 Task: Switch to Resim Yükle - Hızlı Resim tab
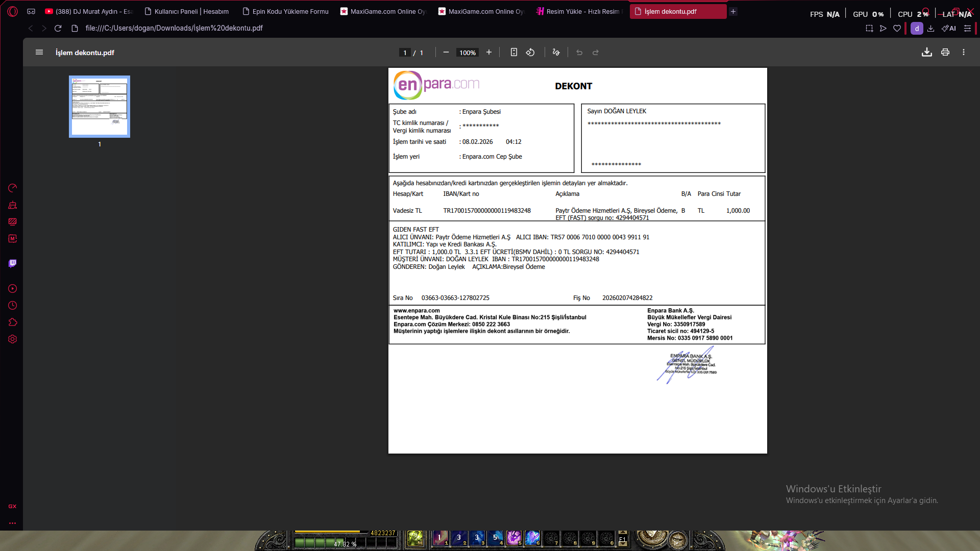[x=579, y=11]
